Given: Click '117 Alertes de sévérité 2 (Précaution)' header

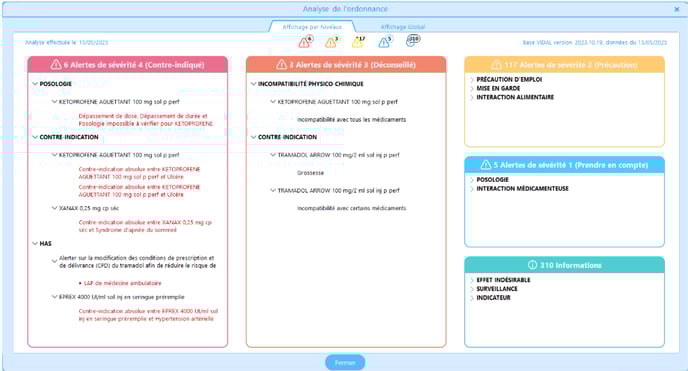Looking at the screenshot, I should (564, 65).
